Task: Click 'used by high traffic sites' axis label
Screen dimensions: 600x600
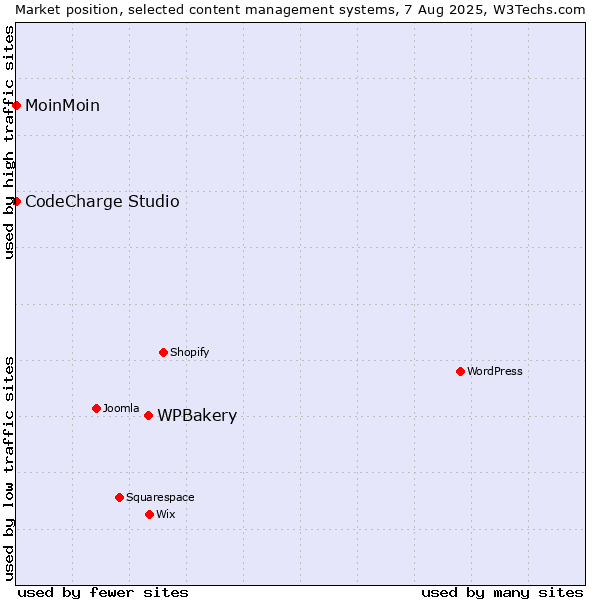Action: click(8, 142)
